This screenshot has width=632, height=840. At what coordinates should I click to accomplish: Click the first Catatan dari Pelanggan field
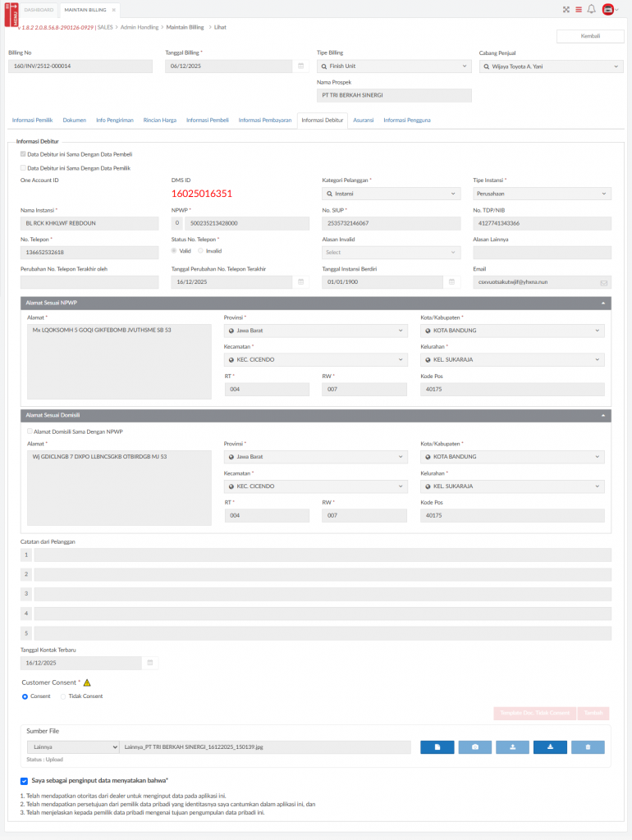pos(322,555)
